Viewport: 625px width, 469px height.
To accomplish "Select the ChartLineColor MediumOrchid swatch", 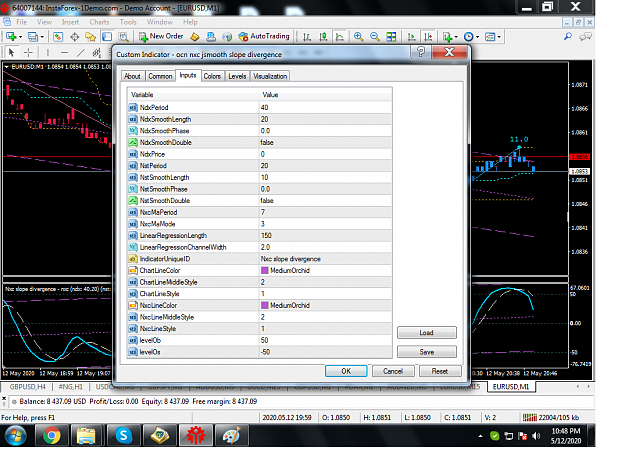I will (264, 271).
